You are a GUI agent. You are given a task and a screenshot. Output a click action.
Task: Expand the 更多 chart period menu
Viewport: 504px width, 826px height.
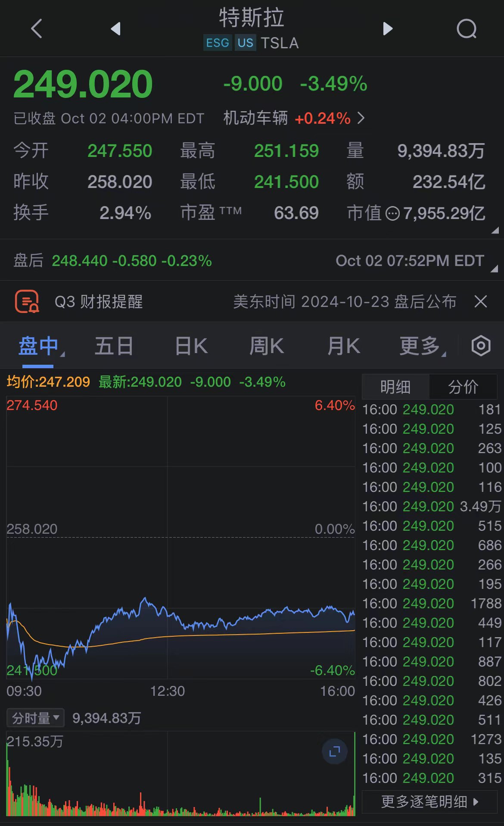click(x=423, y=346)
